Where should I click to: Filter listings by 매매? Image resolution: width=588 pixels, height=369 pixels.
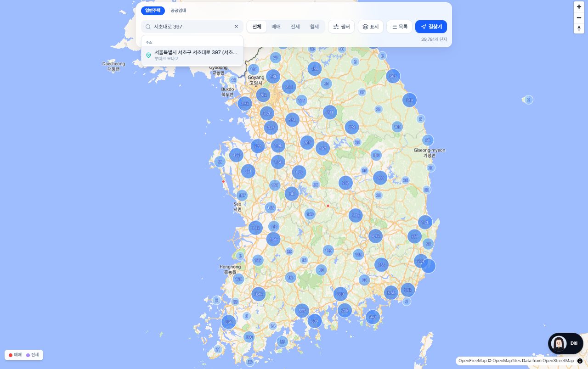pyautogui.click(x=276, y=27)
